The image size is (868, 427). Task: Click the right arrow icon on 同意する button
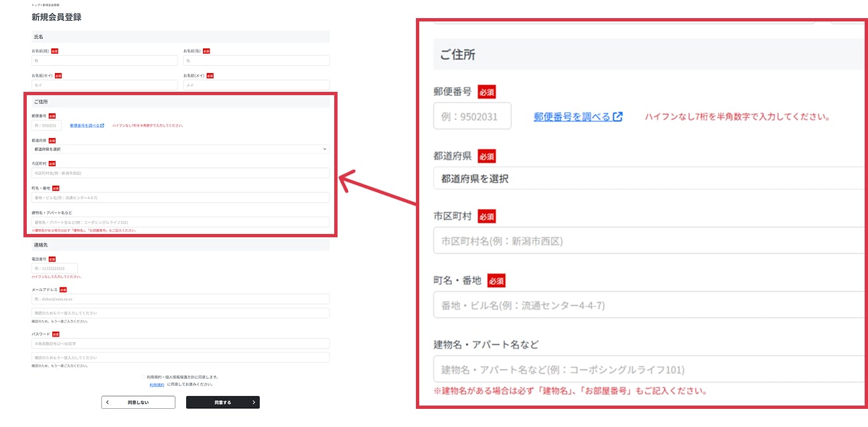[253, 402]
